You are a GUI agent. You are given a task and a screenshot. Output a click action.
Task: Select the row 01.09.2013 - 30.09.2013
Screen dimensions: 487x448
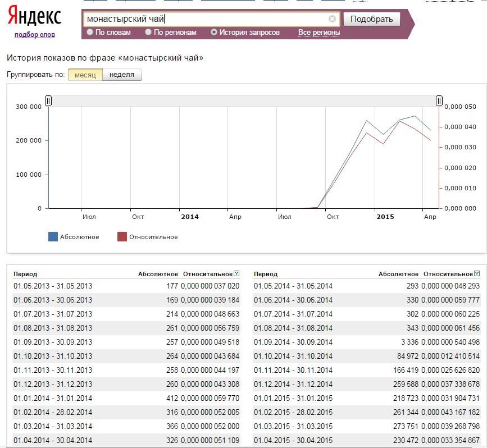[126, 342]
